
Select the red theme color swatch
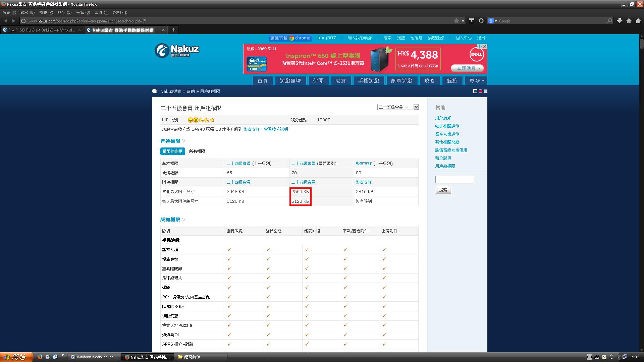(480, 91)
